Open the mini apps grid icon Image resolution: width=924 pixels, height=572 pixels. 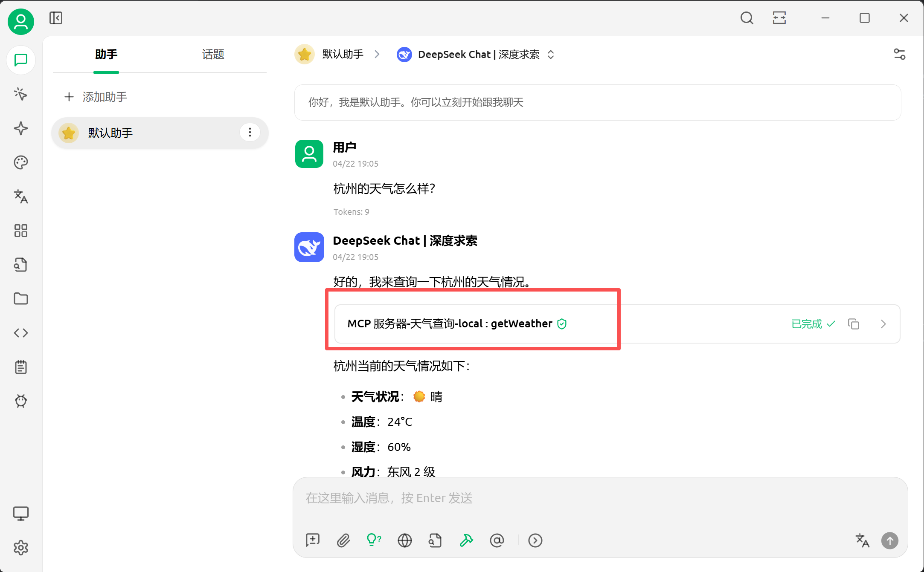20,231
